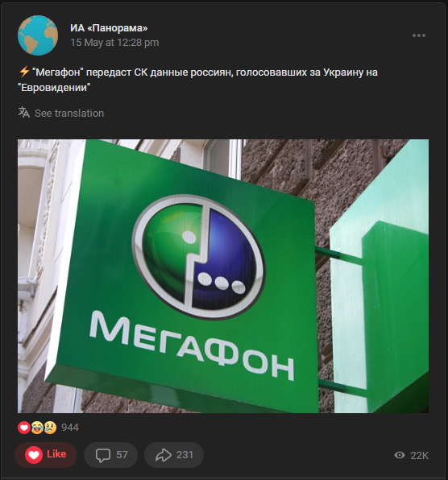The image size is (448, 480).
Task: Click the heart icon inside Like button
Action: tap(34, 455)
